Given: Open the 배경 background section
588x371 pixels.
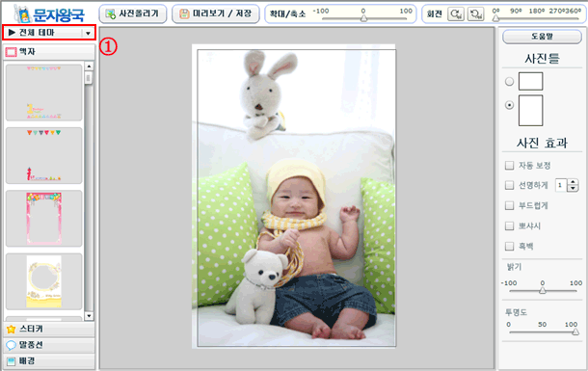Looking at the screenshot, I should pos(49,360).
